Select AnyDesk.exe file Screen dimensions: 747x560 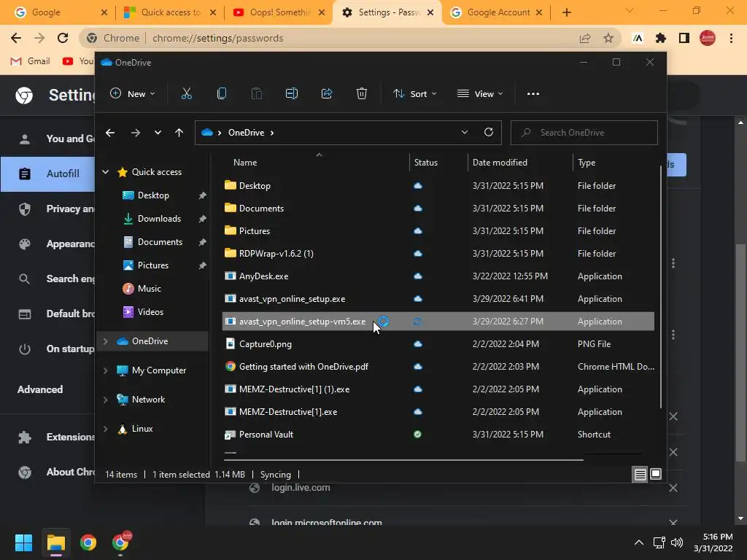coord(438,276)
